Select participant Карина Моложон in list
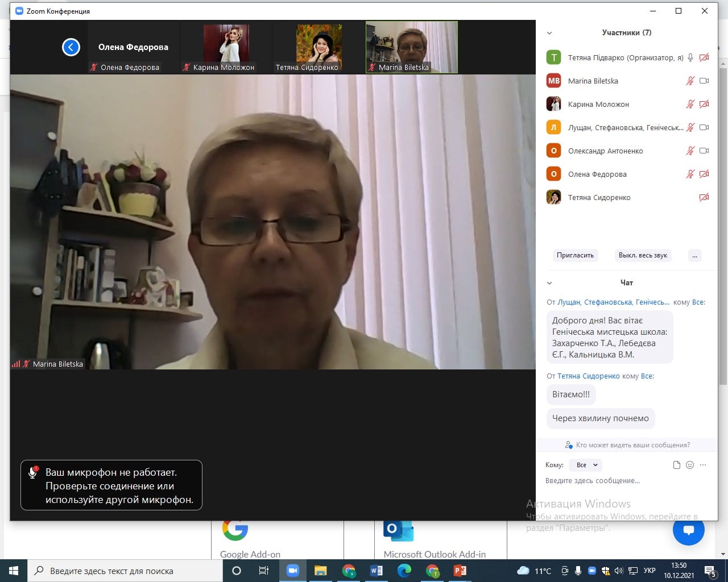 [598, 105]
